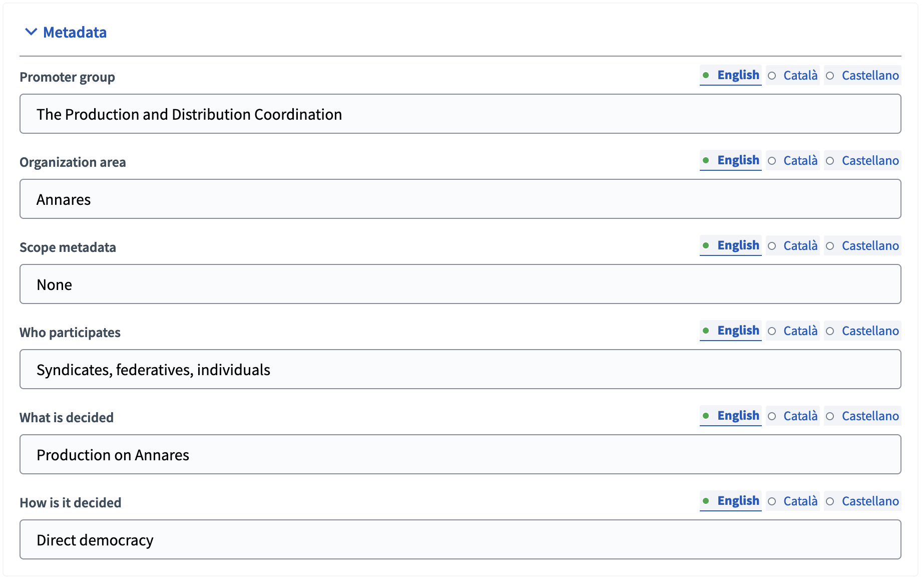The image size is (924, 584).
Task: Click English label on Promoter group row
Action: pos(738,75)
